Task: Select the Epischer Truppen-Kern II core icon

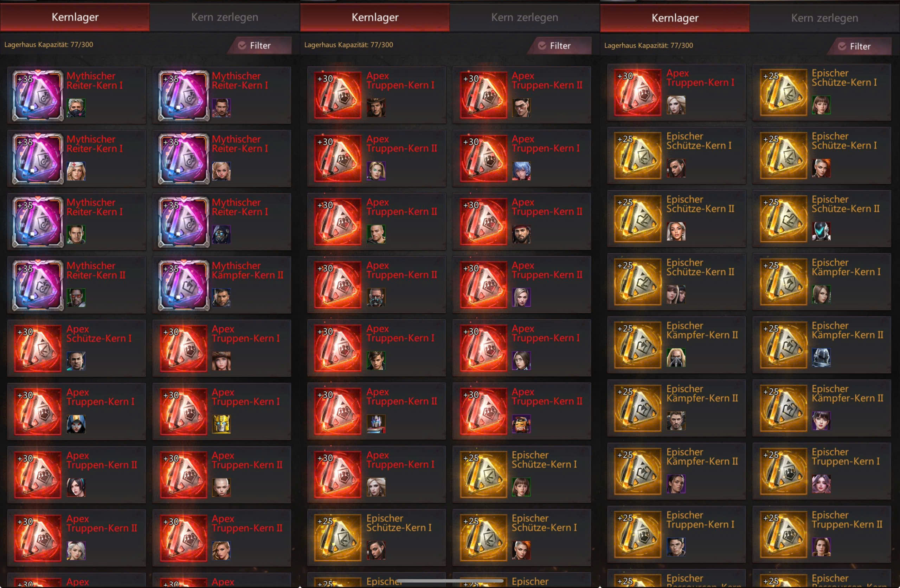Action: pos(783,534)
